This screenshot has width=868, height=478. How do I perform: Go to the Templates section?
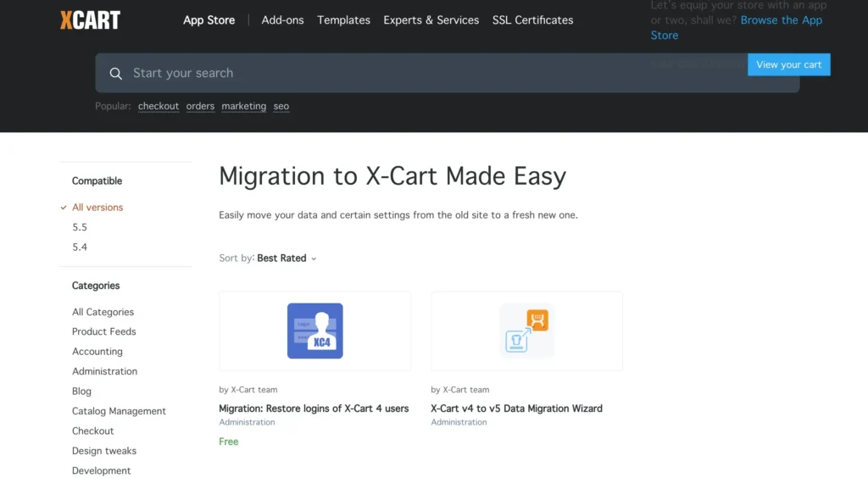(x=343, y=20)
